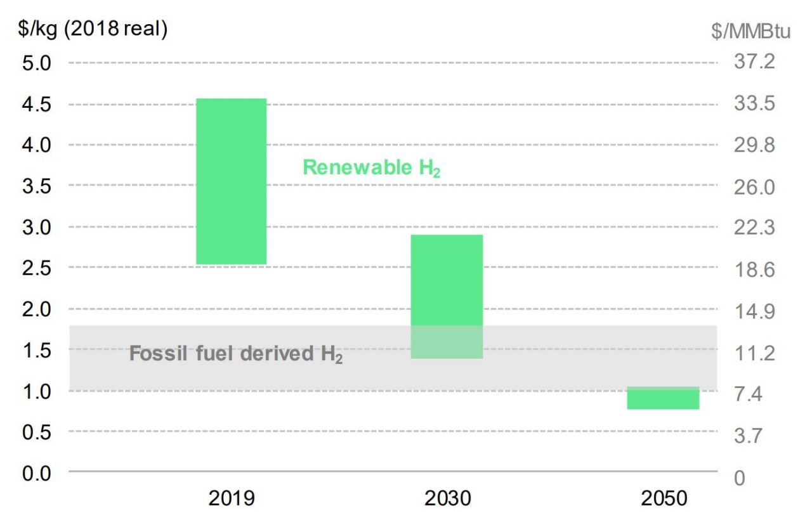This screenshot has height=520, width=812.
Task: Click the 2030 green bar above gray band
Action: pos(447,280)
